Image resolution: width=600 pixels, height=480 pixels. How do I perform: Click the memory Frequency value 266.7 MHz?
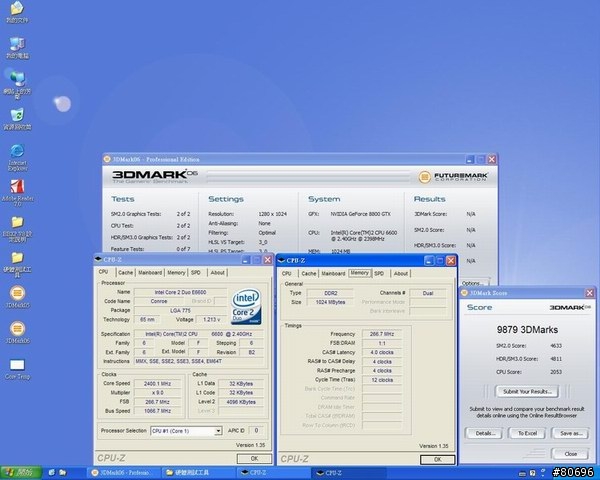[382, 334]
